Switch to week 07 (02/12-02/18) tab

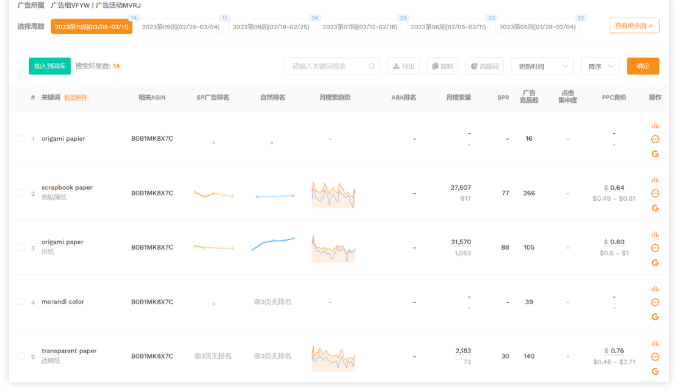click(359, 27)
